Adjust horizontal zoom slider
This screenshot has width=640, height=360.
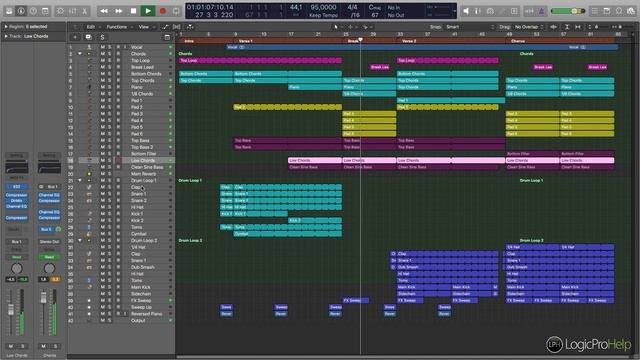tap(622, 27)
